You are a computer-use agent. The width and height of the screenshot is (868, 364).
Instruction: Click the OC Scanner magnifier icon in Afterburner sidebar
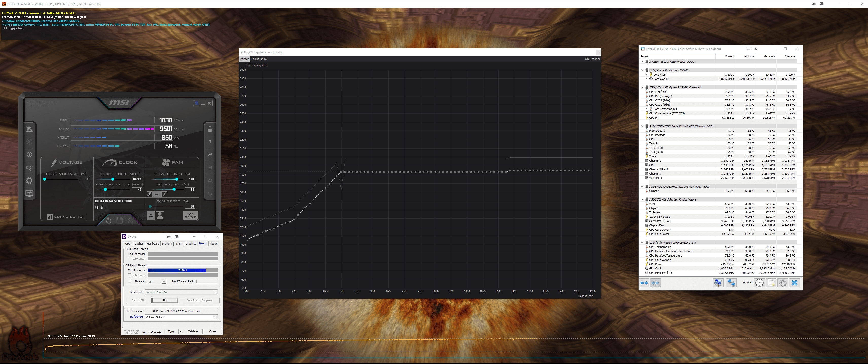point(29,168)
